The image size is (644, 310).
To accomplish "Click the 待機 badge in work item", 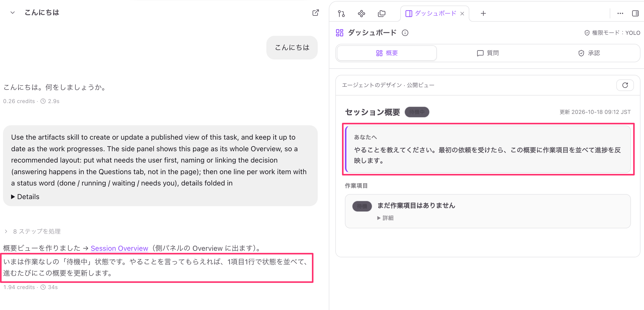I will click(x=362, y=206).
